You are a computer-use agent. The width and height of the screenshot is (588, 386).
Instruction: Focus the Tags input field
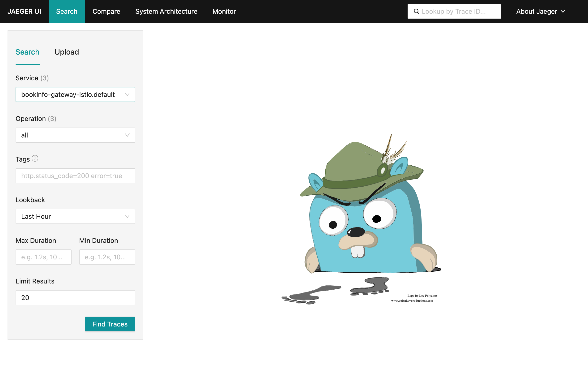point(75,176)
